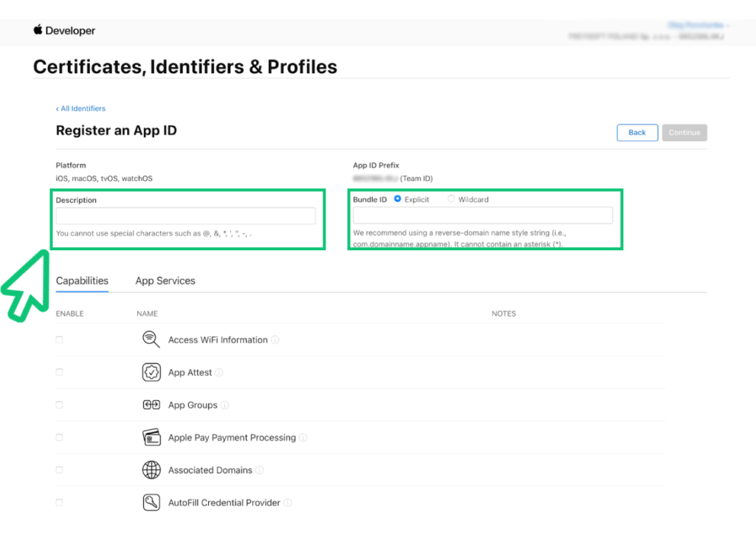Select the Wildcard Bundle ID option

[x=451, y=199]
